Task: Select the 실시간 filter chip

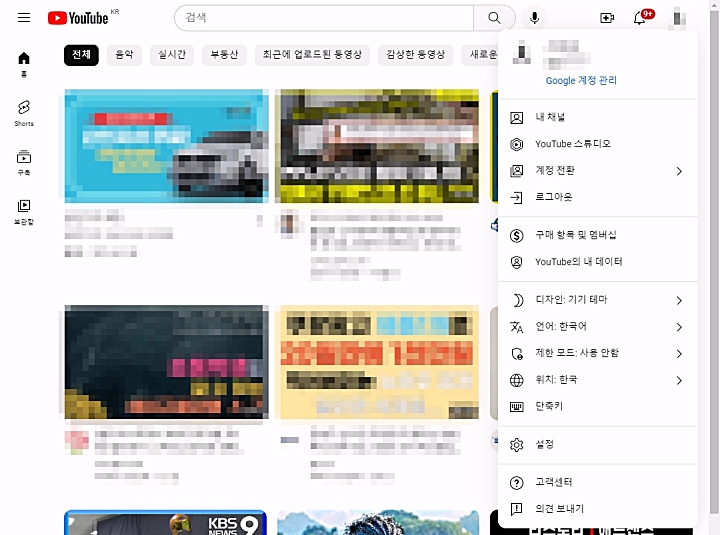Action: pyautogui.click(x=172, y=55)
